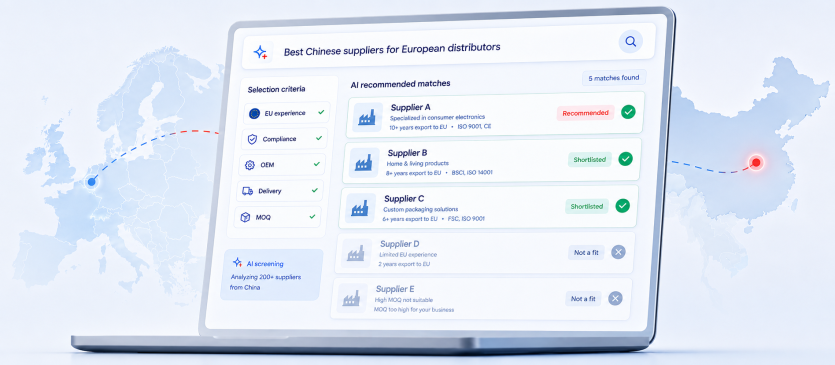Viewport: 835px width, 365px height.
Task: Open the AI screening panel
Action: tap(272, 275)
